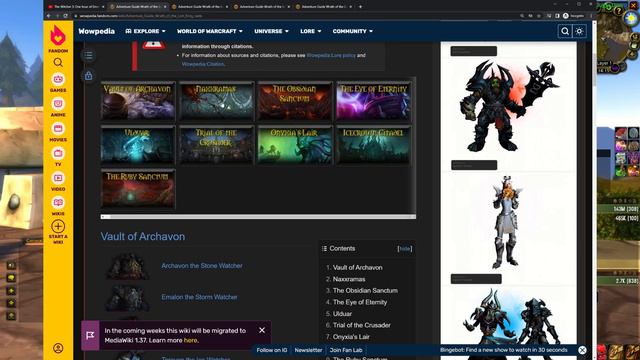
Task: Close the Bingebot bottom banner
Action: tap(582, 350)
